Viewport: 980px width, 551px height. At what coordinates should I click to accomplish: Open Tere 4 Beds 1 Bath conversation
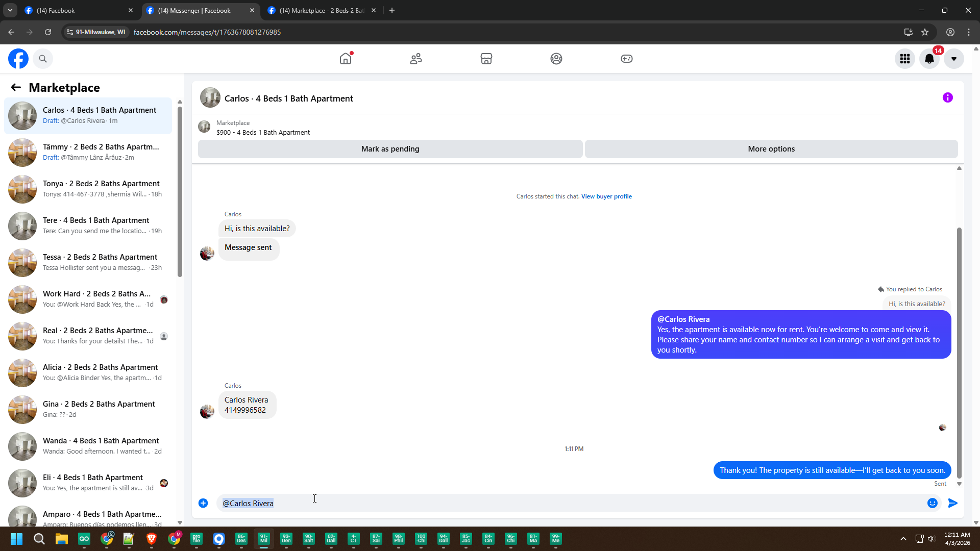(x=88, y=226)
